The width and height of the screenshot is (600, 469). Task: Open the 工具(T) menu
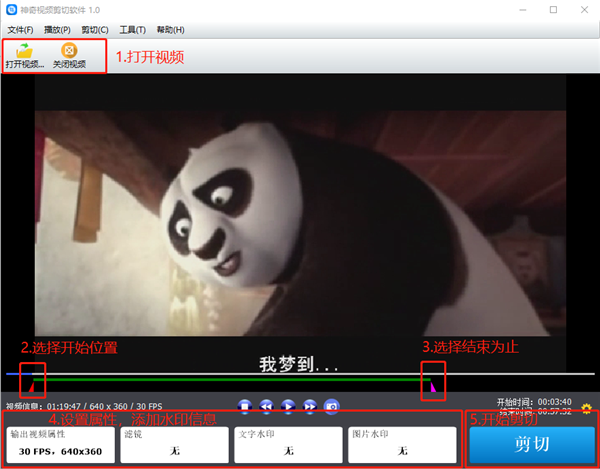coord(132,30)
